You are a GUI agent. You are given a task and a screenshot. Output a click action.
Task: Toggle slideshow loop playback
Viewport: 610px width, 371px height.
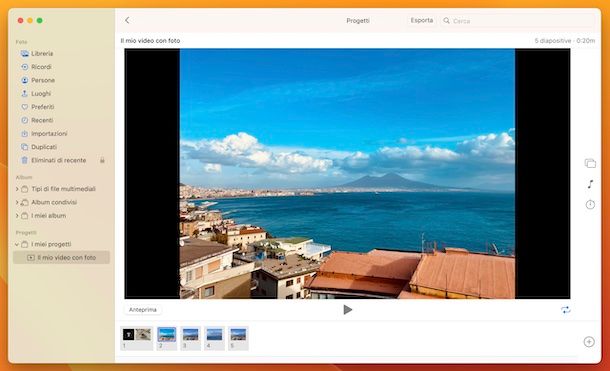click(x=566, y=310)
